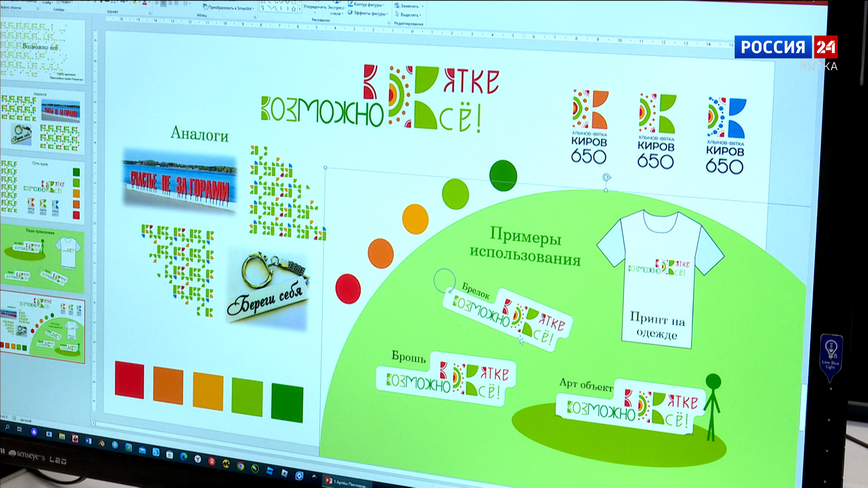The width and height of the screenshot is (868, 488).
Task: Open Microsoft Edge from the taskbar
Action: click(x=184, y=456)
